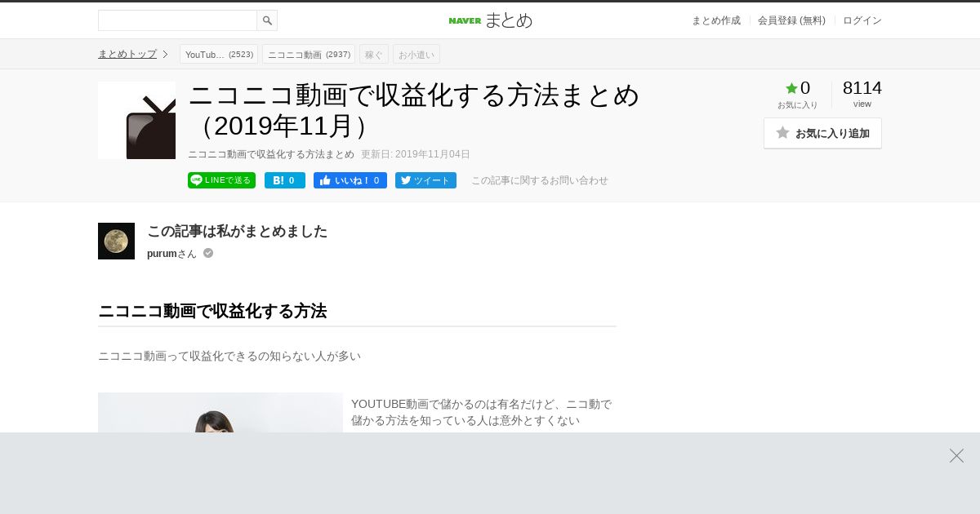980x514 pixels.
Task: Click 更新日: 2019年11月04日 text
Action: click(416, 154)
